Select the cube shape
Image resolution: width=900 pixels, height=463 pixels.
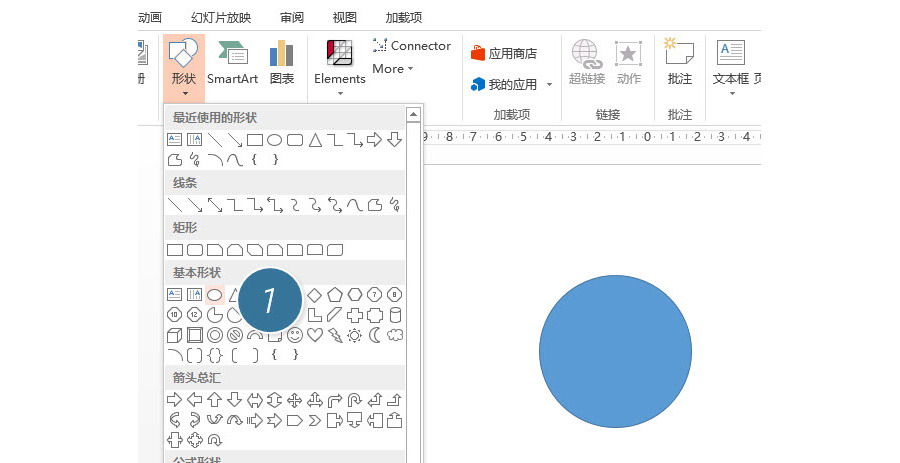pyautogui.click(x=175, y=334)
